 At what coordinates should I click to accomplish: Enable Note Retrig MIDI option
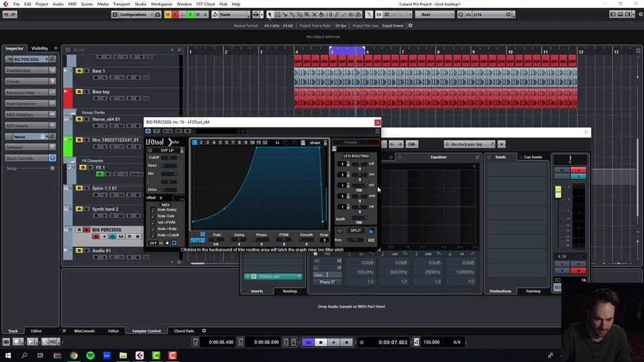(153, 210)
